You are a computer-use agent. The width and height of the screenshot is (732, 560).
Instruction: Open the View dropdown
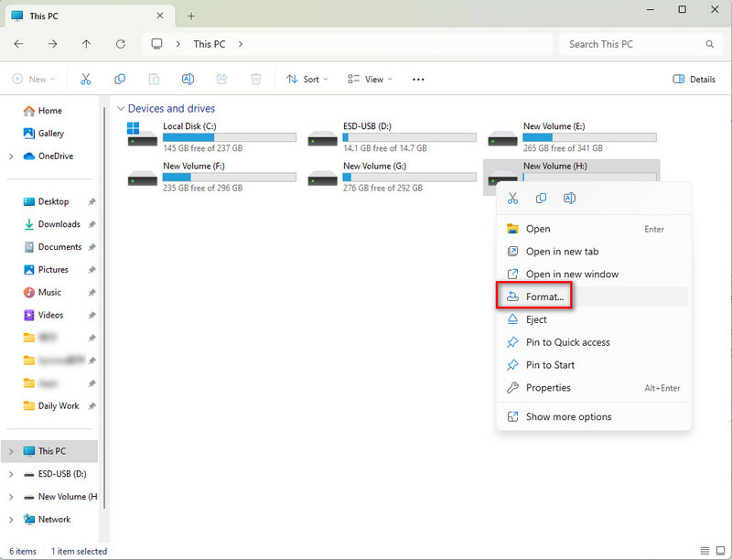click(x=371, y=80)
